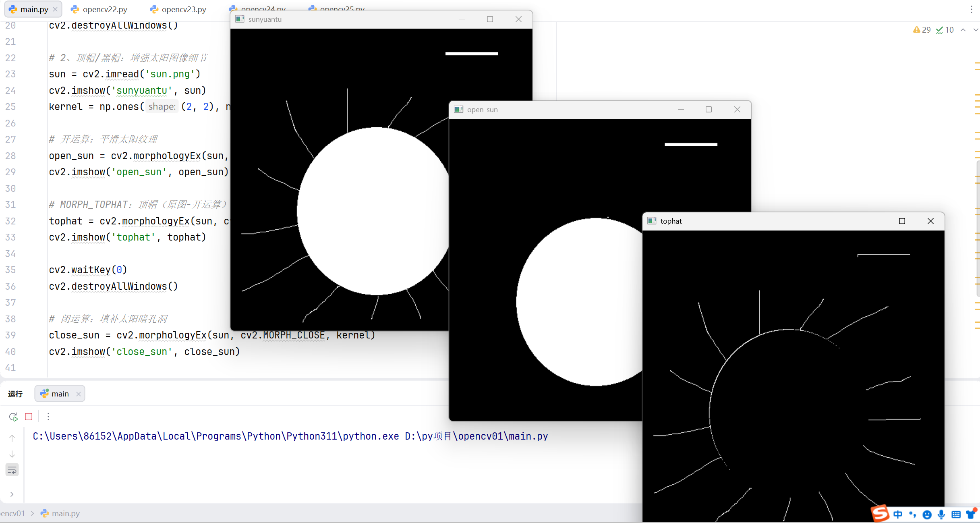Toggle Sogou punctuation mode button
This screenshot has width=980, height=523.
point(912,515)
